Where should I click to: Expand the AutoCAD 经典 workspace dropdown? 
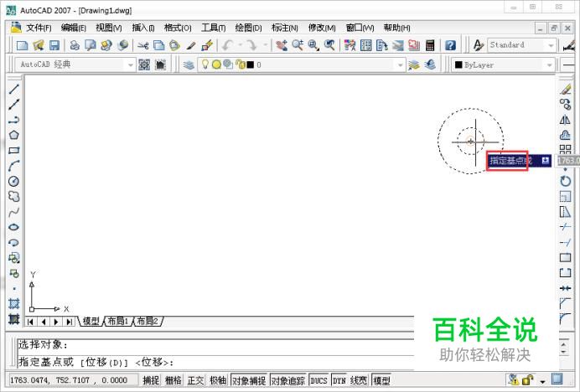pyautogui.click(x=130, y=65)
